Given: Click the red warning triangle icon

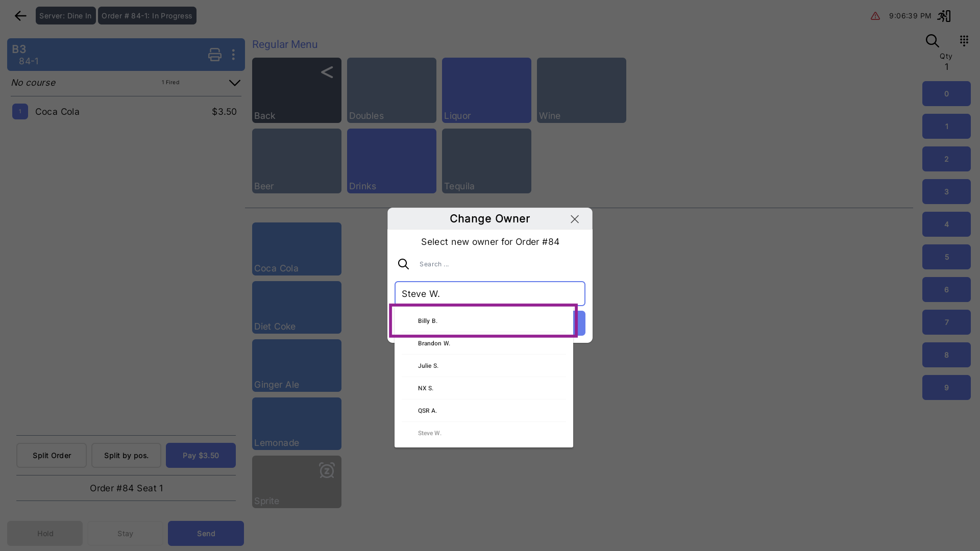Looking at the screenshot, I should (x=875, y=16).
